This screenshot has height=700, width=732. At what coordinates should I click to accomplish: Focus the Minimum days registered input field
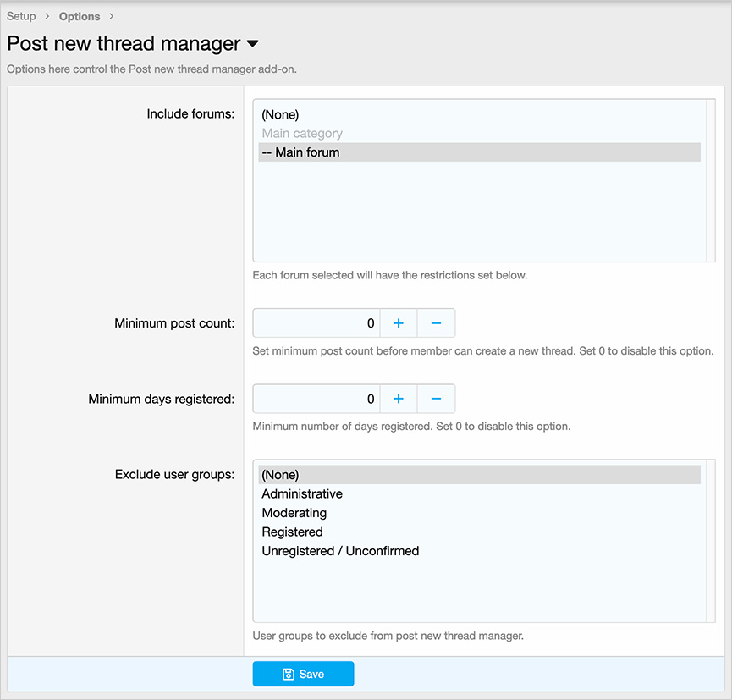(x=316, y=399)
